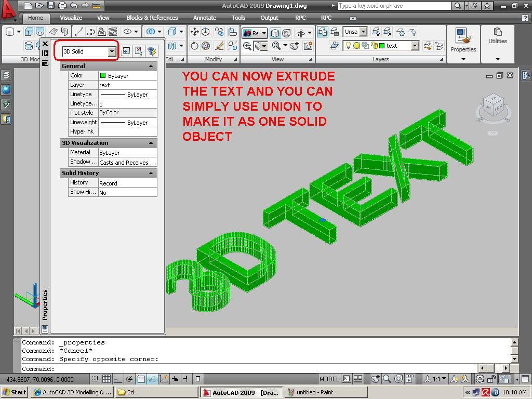The image size is (532, 399).
Task: Click the Utilities panel icon
Action: (x=497, y=36)
